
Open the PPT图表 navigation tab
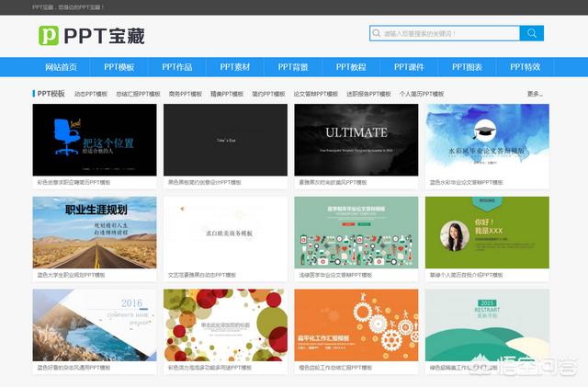click(467, 67)
